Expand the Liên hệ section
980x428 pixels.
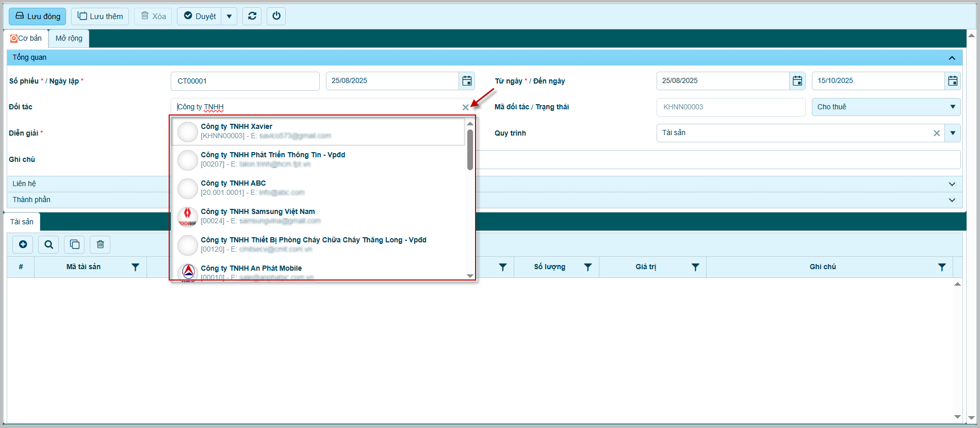(952, 184)
